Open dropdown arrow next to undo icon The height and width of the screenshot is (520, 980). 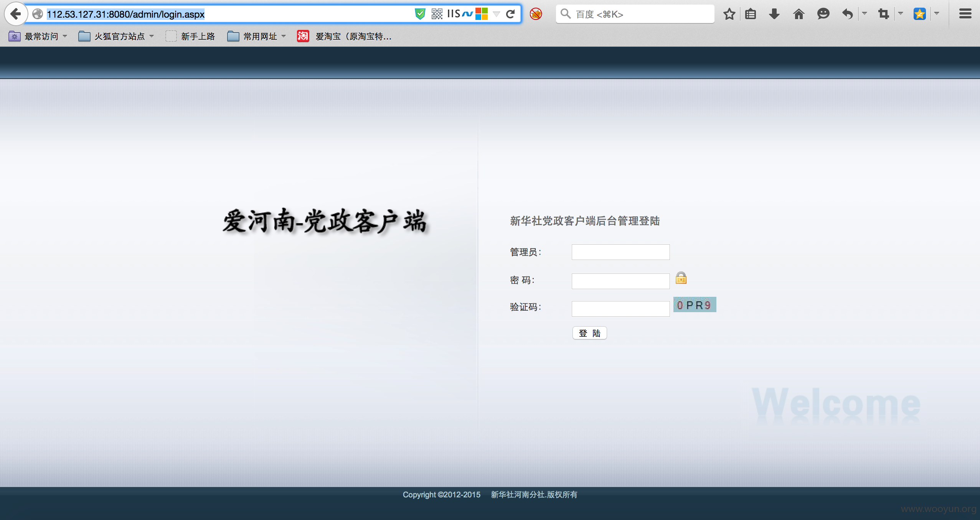pyautogui.click(x=865, y=13)
